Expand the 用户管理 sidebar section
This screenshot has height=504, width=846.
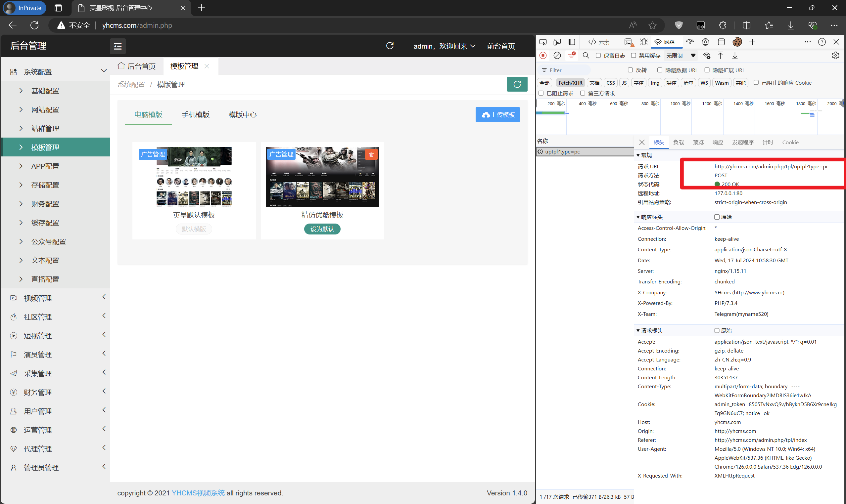click(x=55, y=411)
